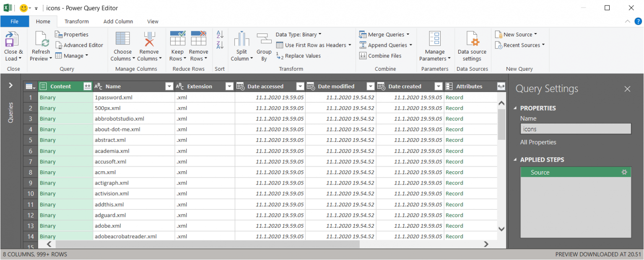Click the Date accessed column type icon
The height and width of the screenshot is (260, 644).
[241, 86]
